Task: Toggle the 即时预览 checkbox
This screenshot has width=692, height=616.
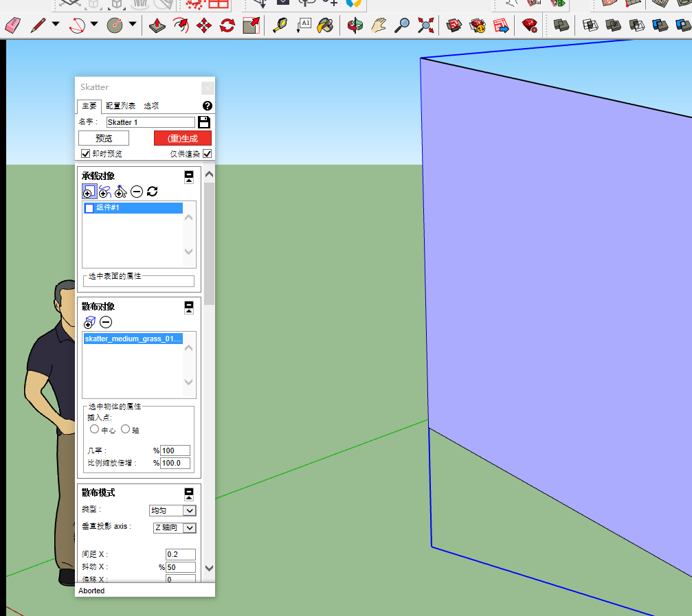Action: click(86, 154)
